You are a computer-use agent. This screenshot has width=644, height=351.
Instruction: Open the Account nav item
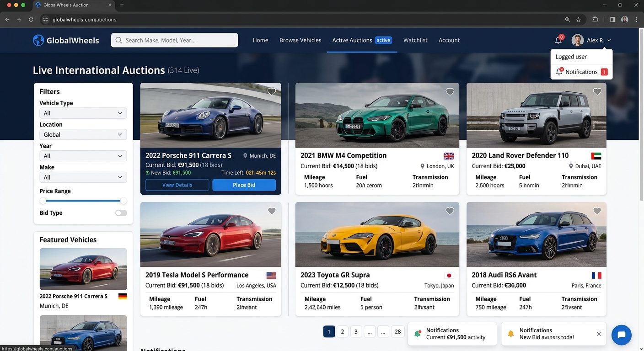click(449, 40)
